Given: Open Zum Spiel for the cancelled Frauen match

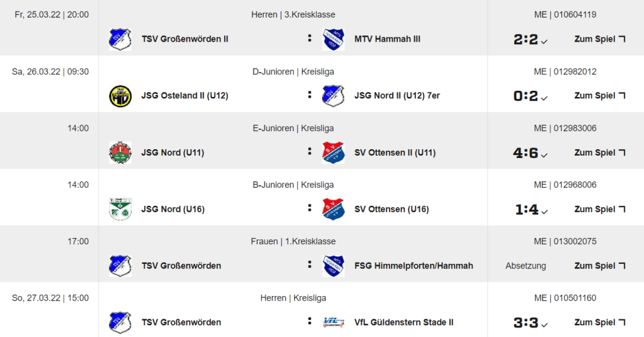Looking at the screenshot, I should [x=600, y=266].
